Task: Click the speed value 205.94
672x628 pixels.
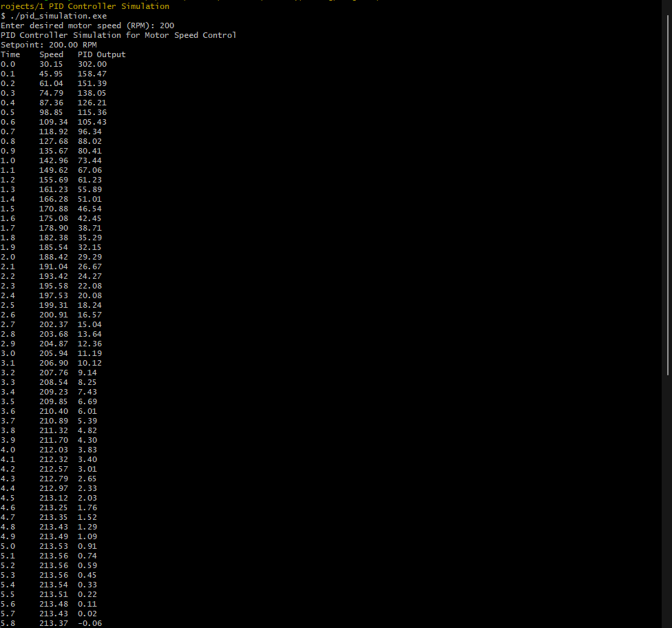Action: (54, 354)
